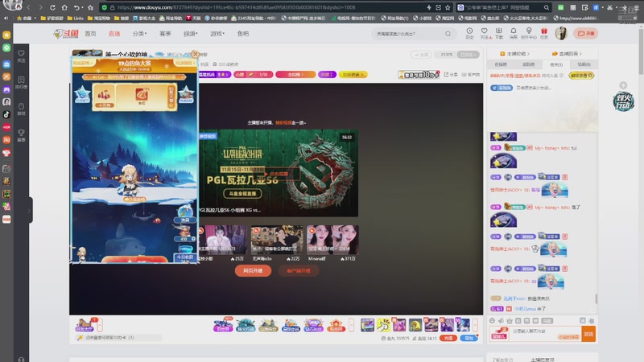Switch to the 在线榜 tab

tap(501, 64)
